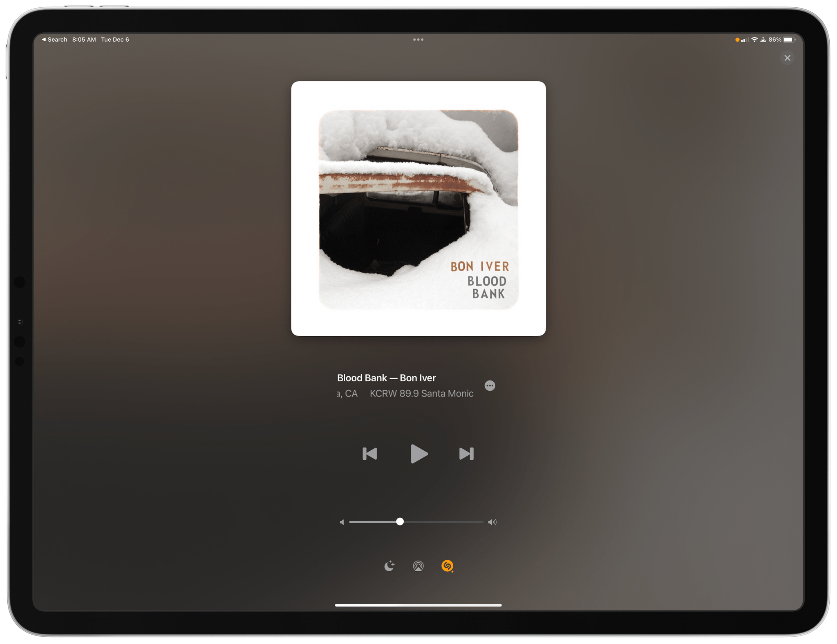837x644 pixels.
Task: Close the now playing screen
Action: pos(787,58)
